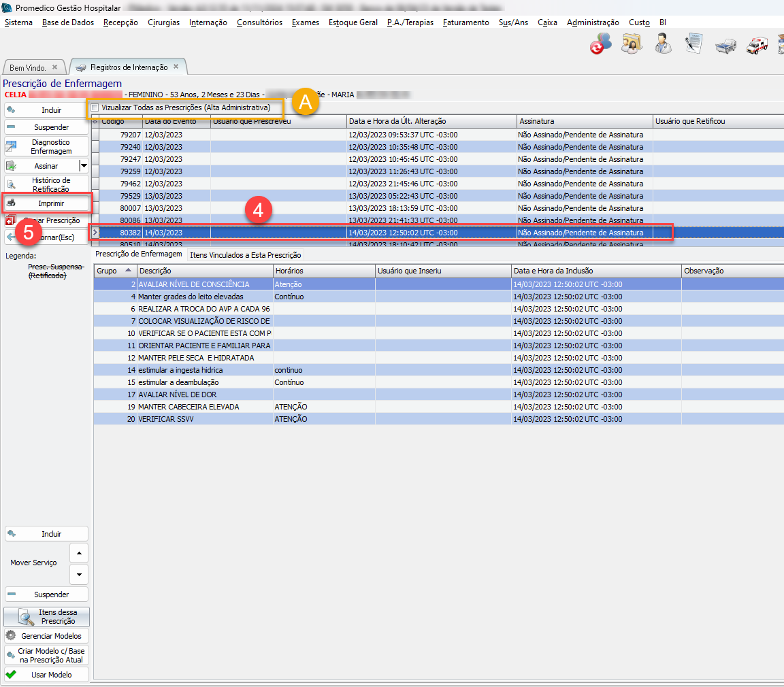Open the Faturamento menu

465,22
